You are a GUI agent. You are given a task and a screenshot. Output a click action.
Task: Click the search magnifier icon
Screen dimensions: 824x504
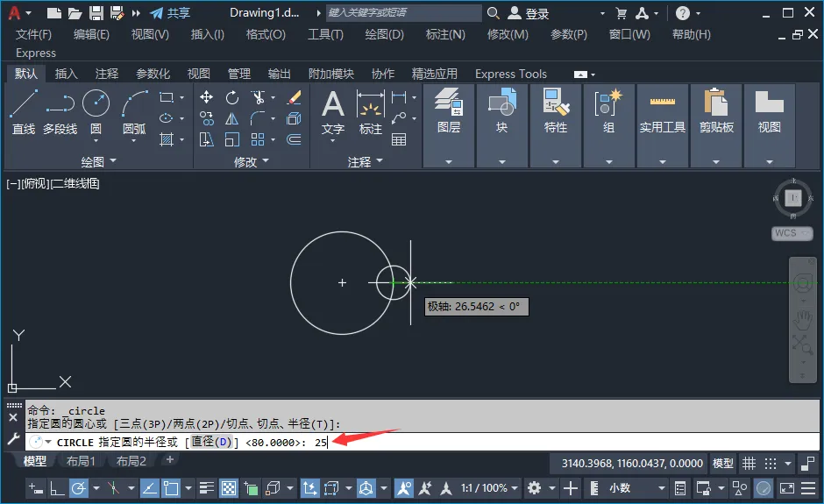493,13
